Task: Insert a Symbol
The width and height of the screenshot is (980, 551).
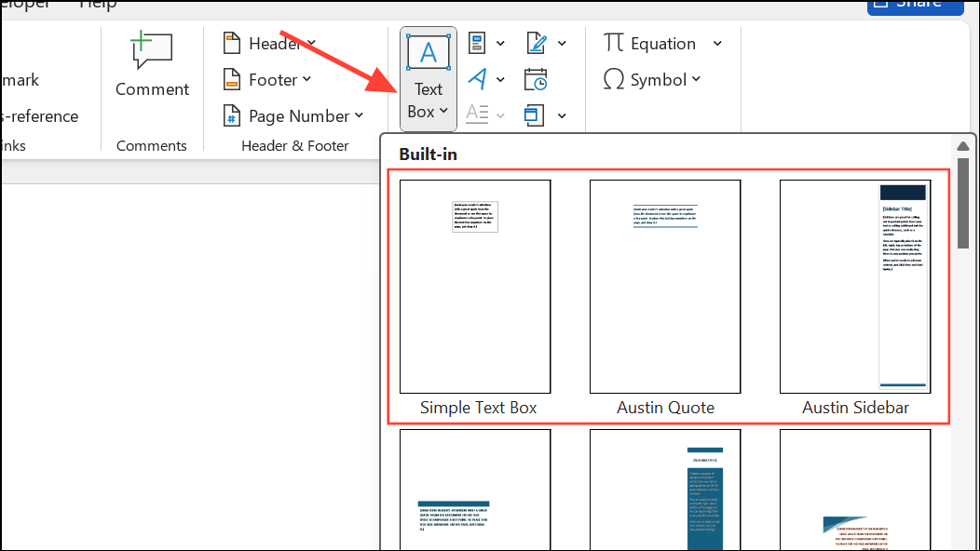Action: 653,79
